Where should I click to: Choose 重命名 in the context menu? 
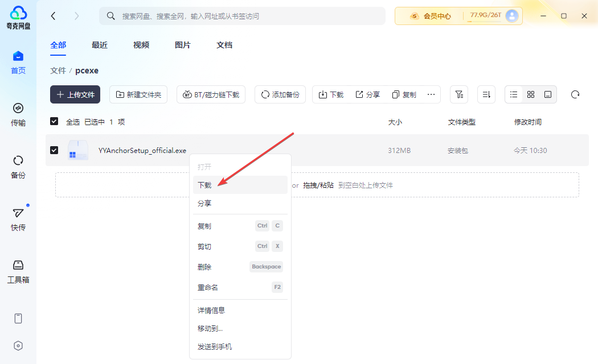coord(208,287)
